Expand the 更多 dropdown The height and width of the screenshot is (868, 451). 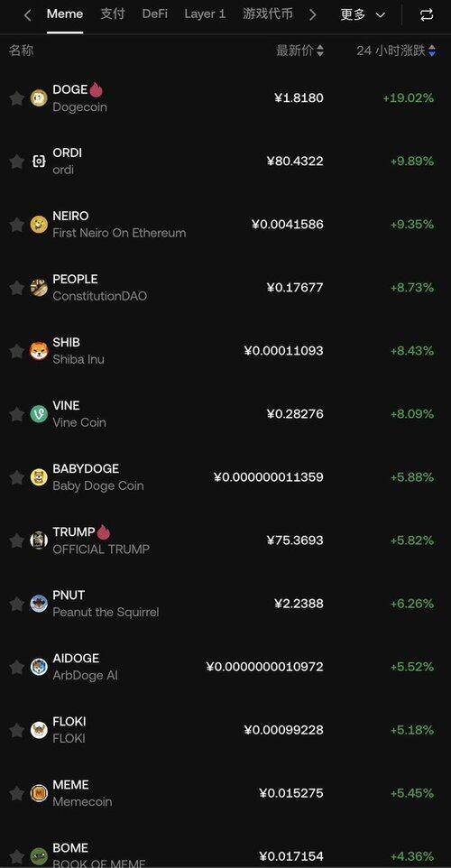click(363, 15)
